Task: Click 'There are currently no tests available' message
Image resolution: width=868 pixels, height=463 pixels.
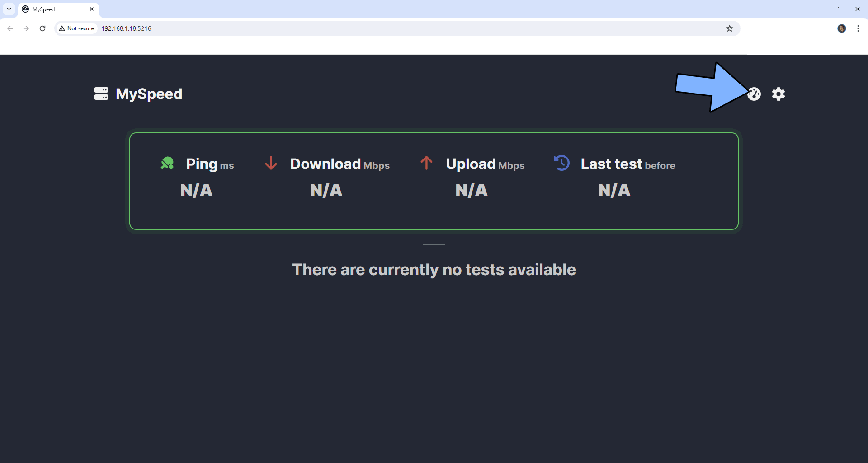Action: tap(434, 270)
